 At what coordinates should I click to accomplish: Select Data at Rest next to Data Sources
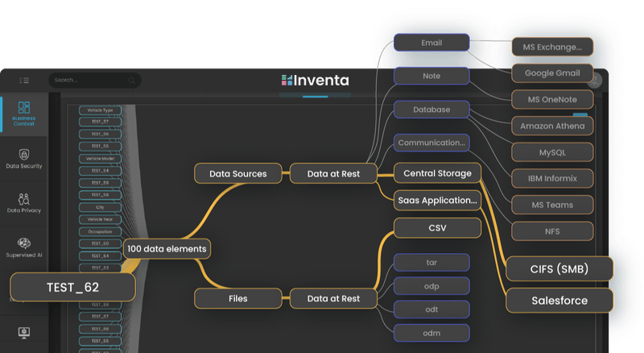[x=333, y=173]
